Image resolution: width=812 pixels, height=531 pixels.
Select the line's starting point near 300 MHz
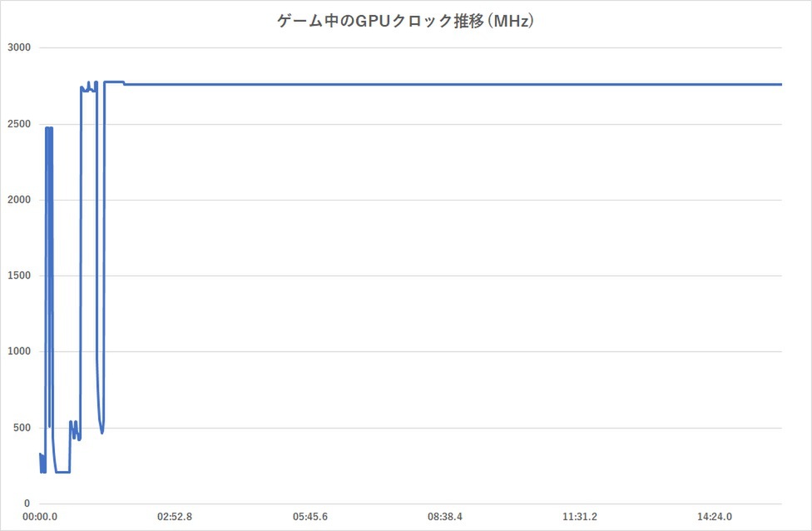(40, 454)
